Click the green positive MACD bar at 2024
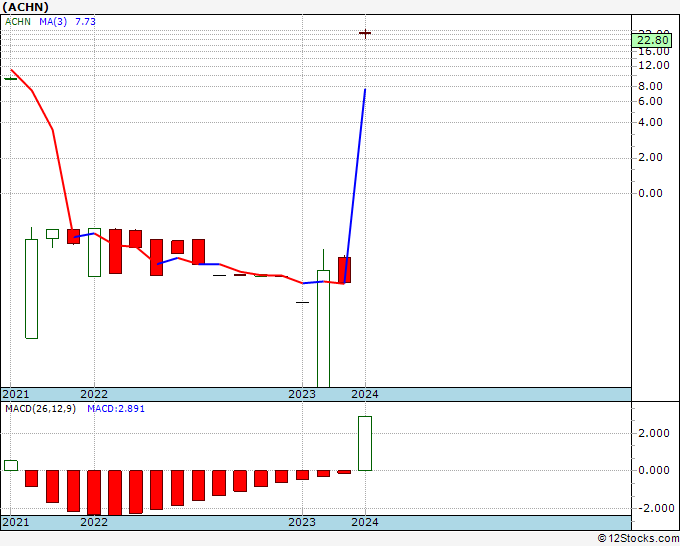Viewport: 680px width, 546px height. (365, 443)
